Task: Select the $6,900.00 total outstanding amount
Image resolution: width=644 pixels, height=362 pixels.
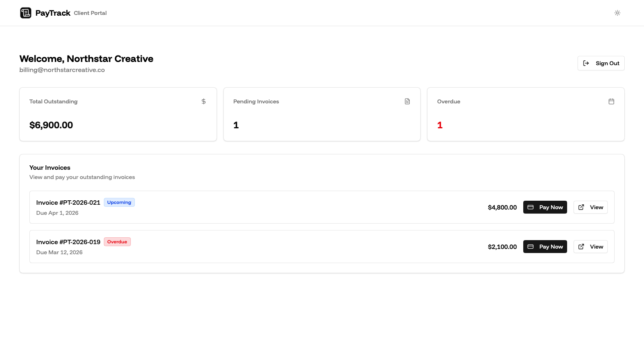Action: click(x=51, y=125)
